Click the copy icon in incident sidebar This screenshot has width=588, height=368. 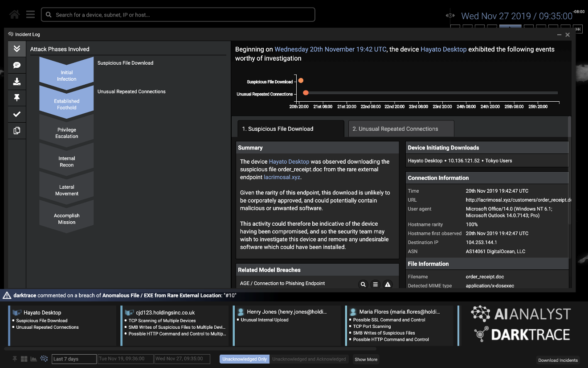[17, 131]
